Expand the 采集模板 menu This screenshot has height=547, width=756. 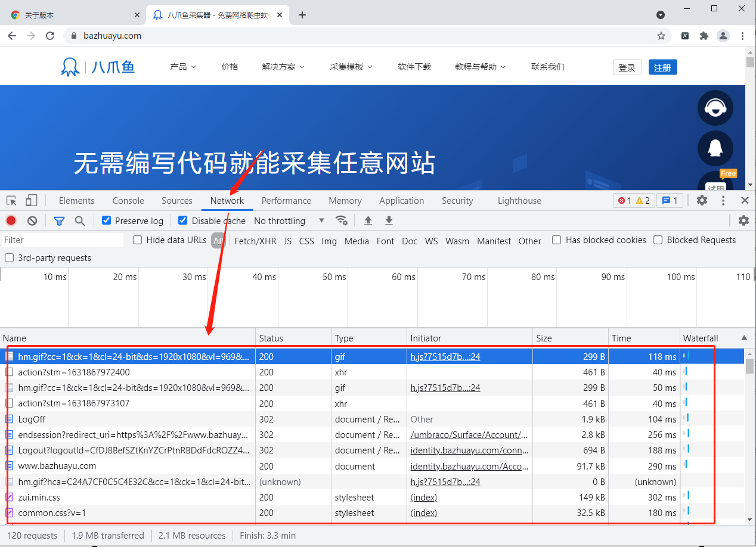click(351, 67)
